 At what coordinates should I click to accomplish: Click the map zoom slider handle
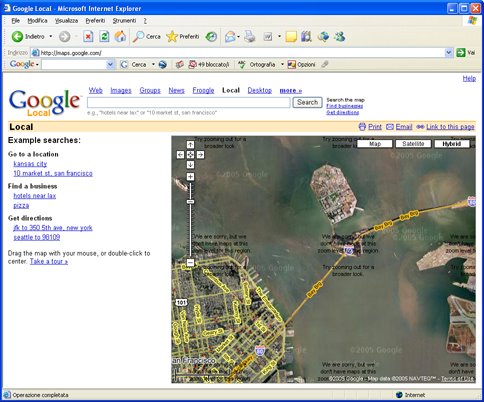[x=190, y=202]
